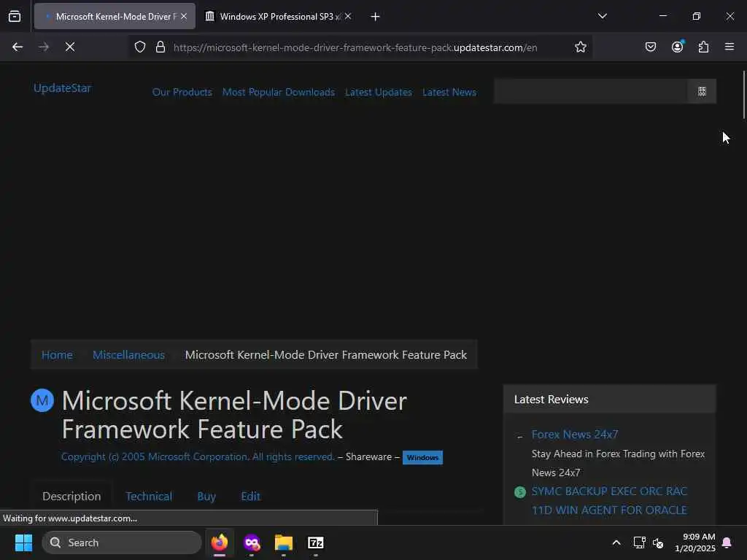Select the Description tab
Image resolution: width=747 pixels, height=560 pixels.
click(x=71, y=496)
